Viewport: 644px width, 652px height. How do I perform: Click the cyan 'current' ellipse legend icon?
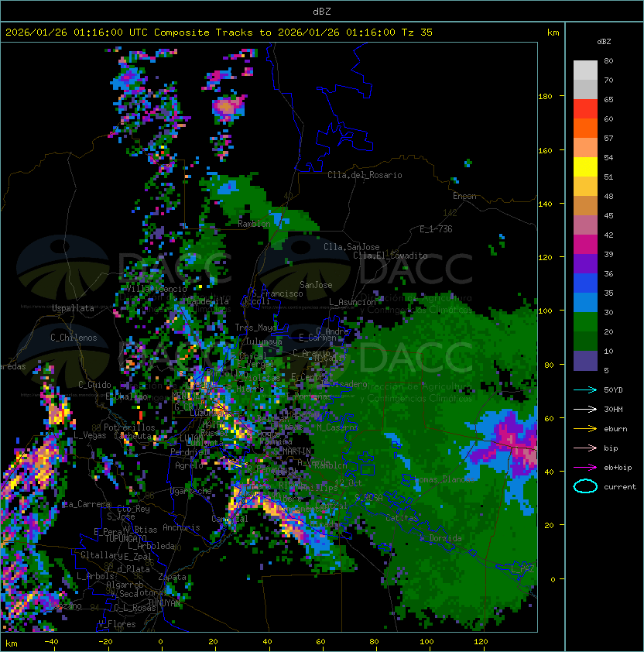[585, 486]
